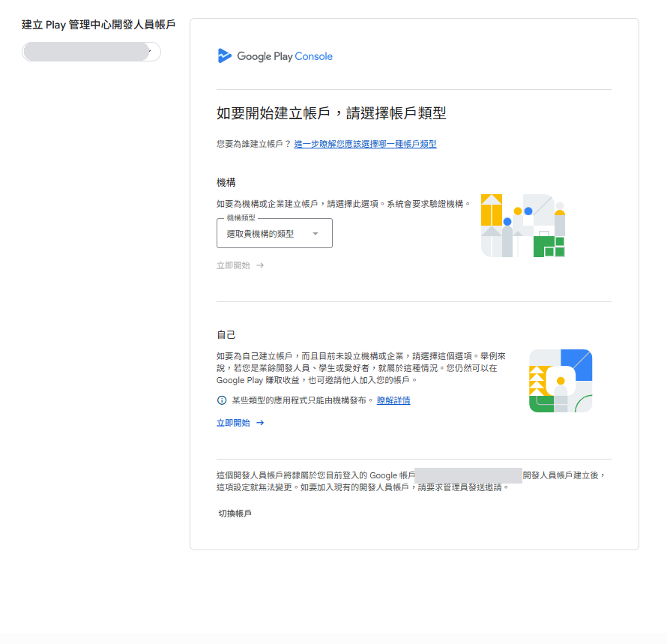This screenshot has width=667, height=644.
Task: Open the 瞭解詳情 link
Action: [x=393, y=400]
